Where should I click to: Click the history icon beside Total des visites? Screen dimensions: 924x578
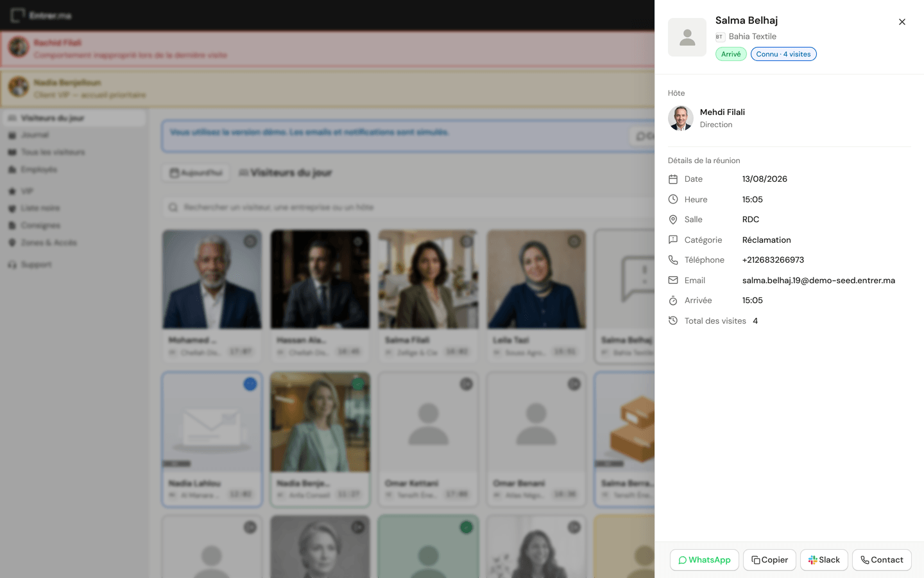pyautogui.click(x=673, y=320)
